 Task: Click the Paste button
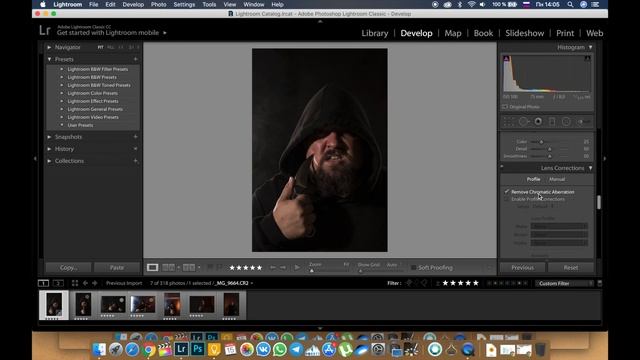[x=117, y=267]
